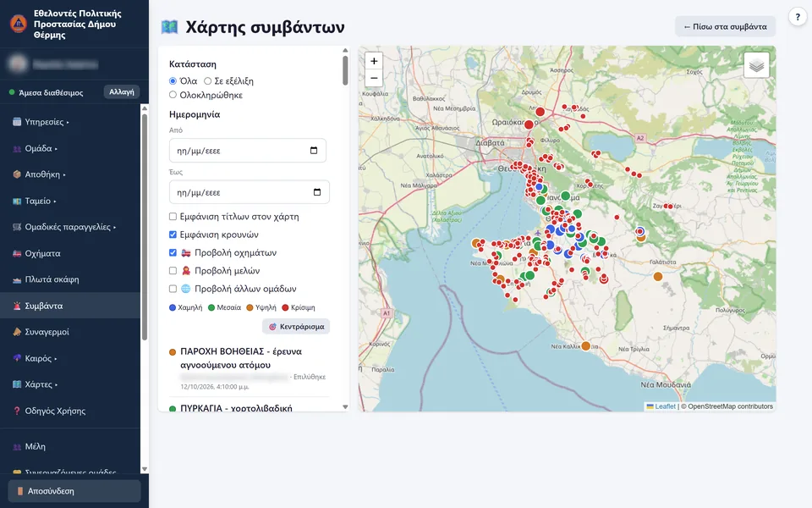Check Προβολή άλλων ομάδων checkbox
812x508 pixels.
click(x=173, y=289)
